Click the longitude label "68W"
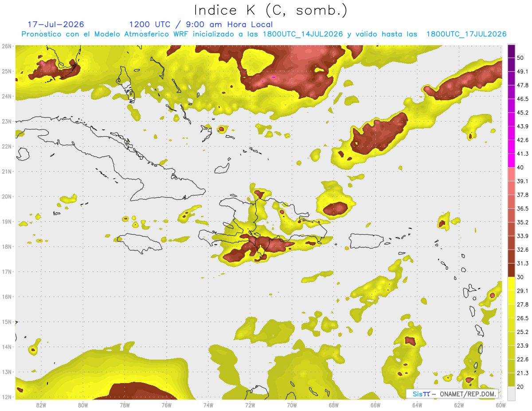 pos(333,405)
